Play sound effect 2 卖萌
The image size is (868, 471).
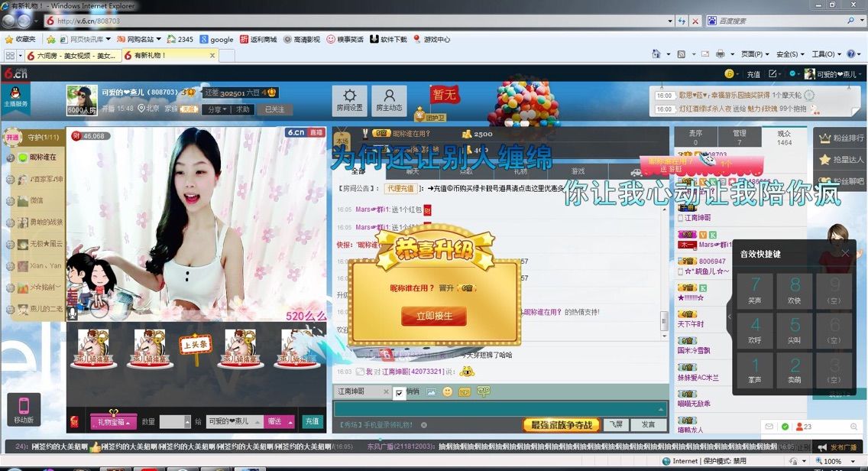795,371
